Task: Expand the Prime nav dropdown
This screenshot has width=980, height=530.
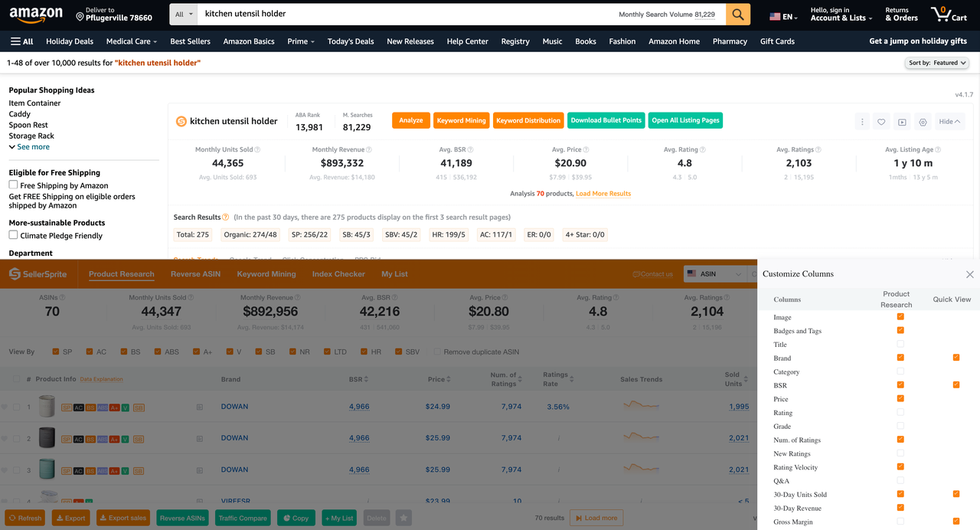Action: [301, 41]
